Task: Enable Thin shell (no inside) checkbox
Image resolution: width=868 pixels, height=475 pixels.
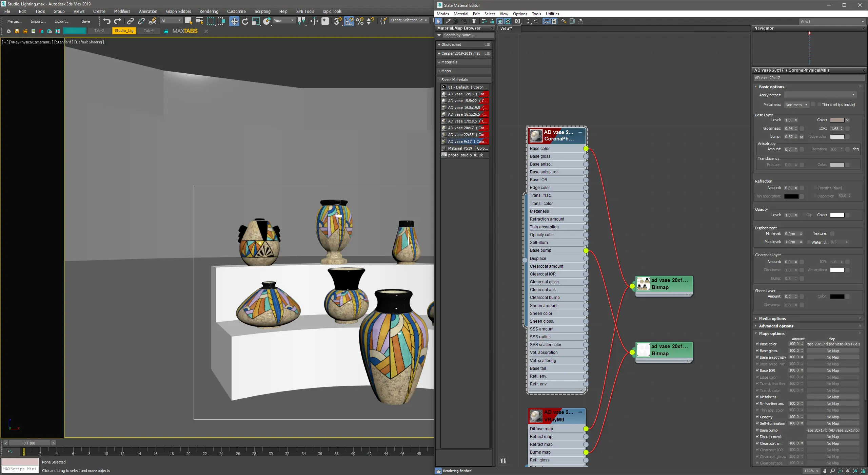Action: tap(819, 104)
